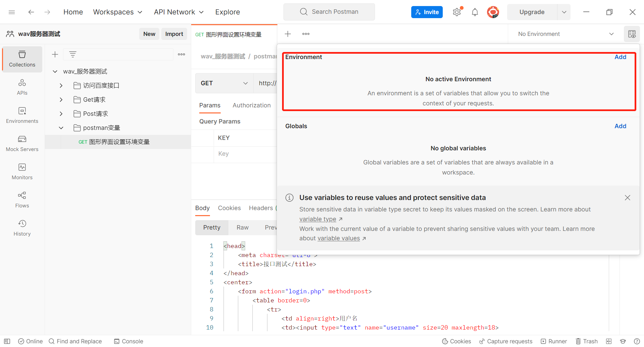The image size is (644, 347).
Task: Click the Upgrade button
Action: coord(532,12)
